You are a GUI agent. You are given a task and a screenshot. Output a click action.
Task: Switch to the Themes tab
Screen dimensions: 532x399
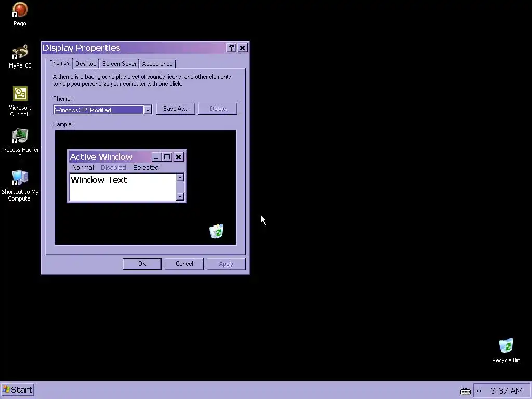click(59, 63)
